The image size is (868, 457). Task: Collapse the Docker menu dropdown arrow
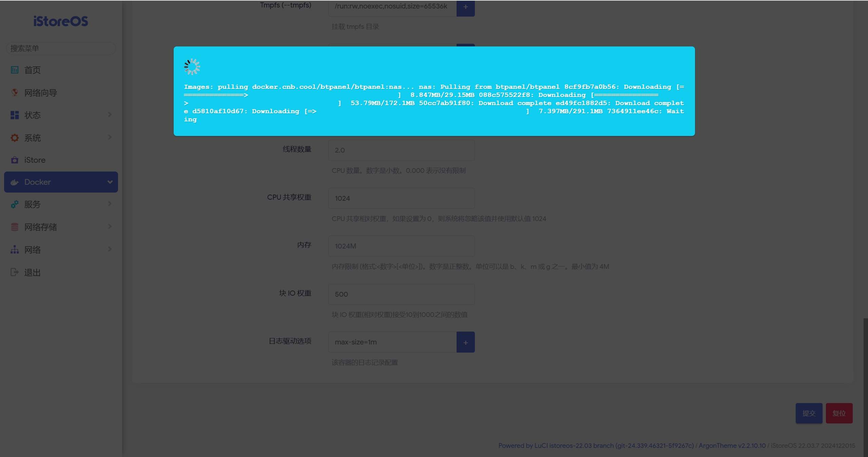click(110, 182)
